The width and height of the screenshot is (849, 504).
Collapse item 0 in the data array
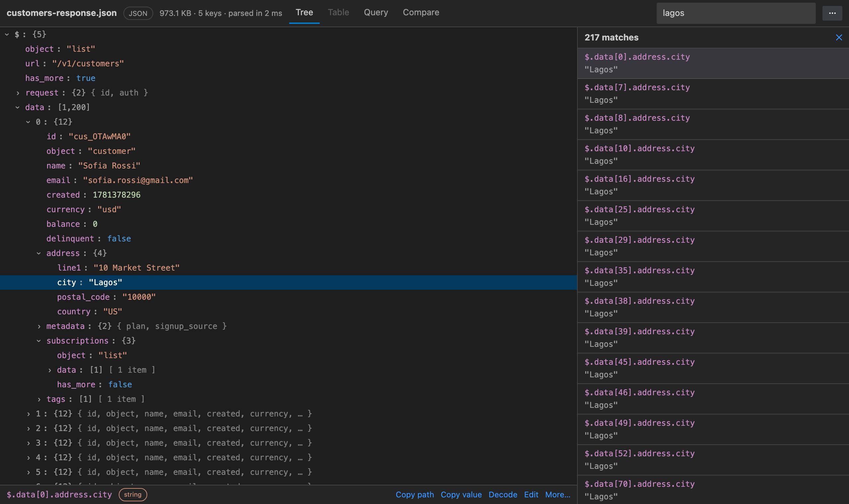click(x=28, y=122)
